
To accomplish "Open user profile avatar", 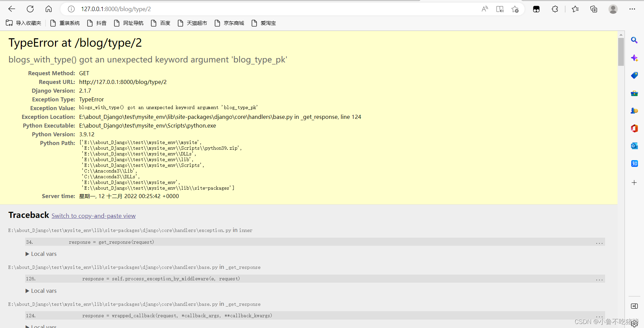I will coord(613,9).
